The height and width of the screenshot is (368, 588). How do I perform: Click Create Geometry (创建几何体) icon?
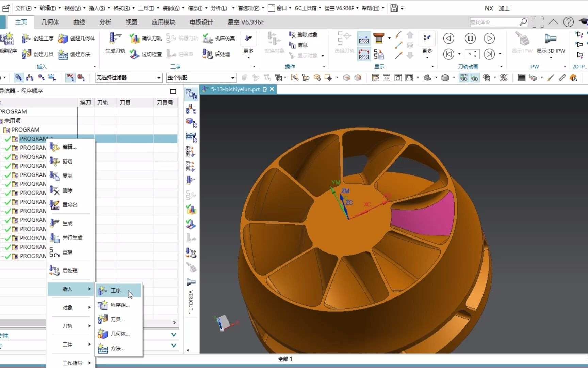click(63, 39)
